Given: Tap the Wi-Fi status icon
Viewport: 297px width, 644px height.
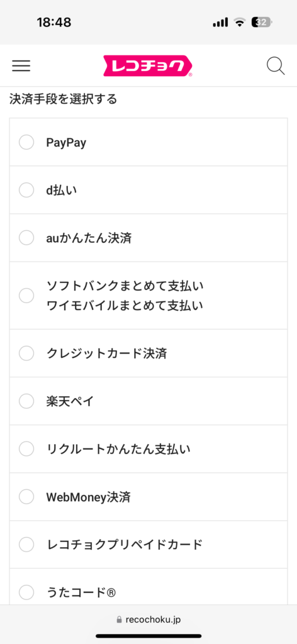Looking at the screenshot, I should (239, 23).
